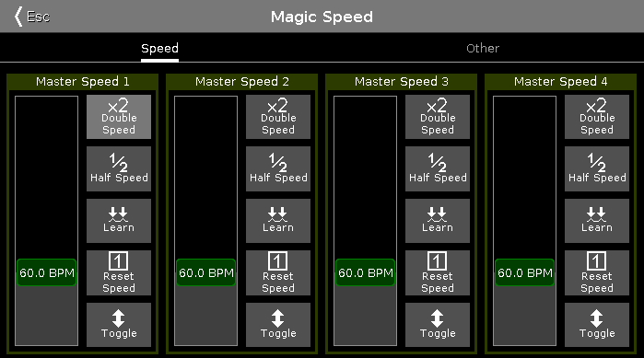Double the speed of Master Speed 1
Viewport: 644px width, 358px height.
point(119,117)
